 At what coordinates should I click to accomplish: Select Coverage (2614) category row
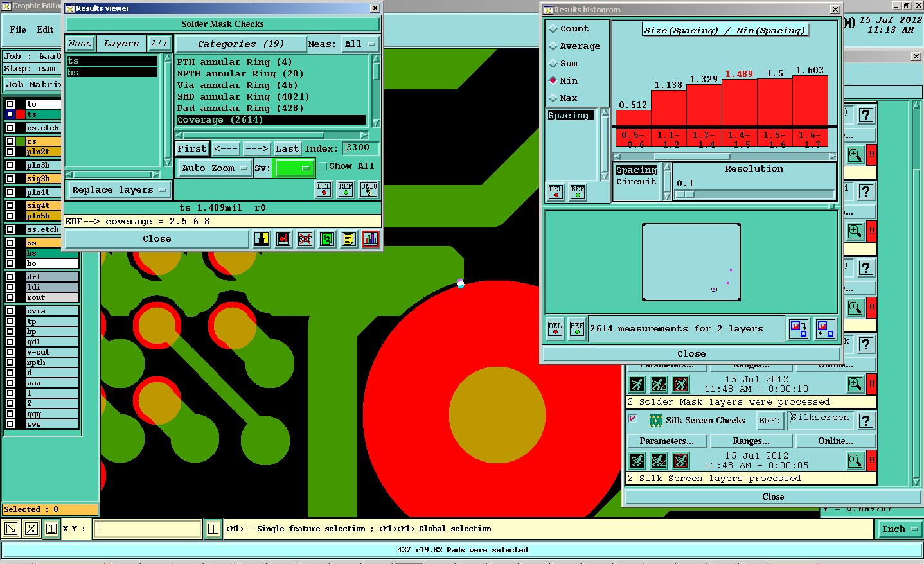pyautogui.click(x=271, y=120)
